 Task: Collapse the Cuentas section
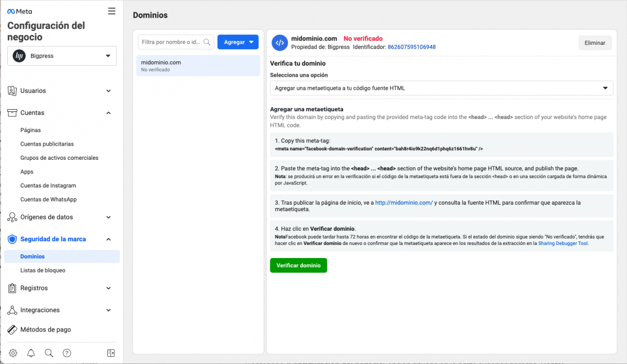click(108, 113)
